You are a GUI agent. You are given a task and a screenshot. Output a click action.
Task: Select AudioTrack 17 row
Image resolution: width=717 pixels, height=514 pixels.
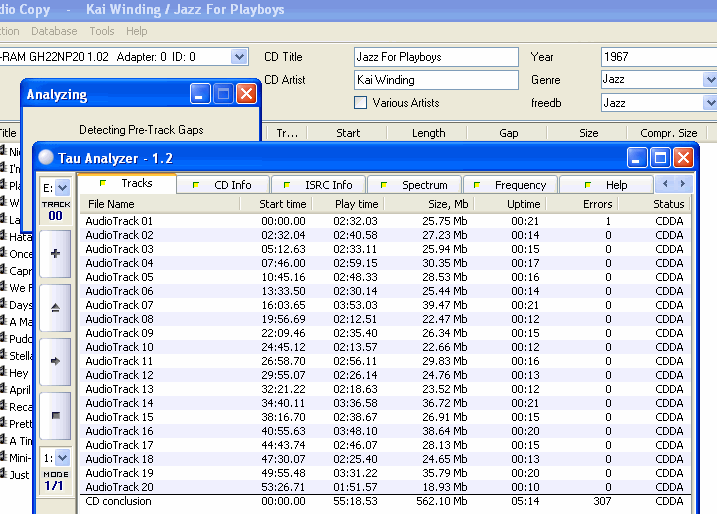coord(385,445)
